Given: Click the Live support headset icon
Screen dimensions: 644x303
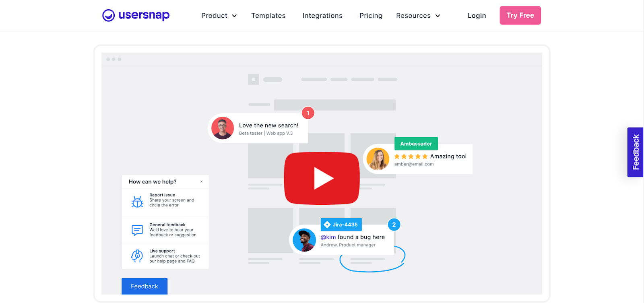Looking at the screenshot, I should (137, 256).
